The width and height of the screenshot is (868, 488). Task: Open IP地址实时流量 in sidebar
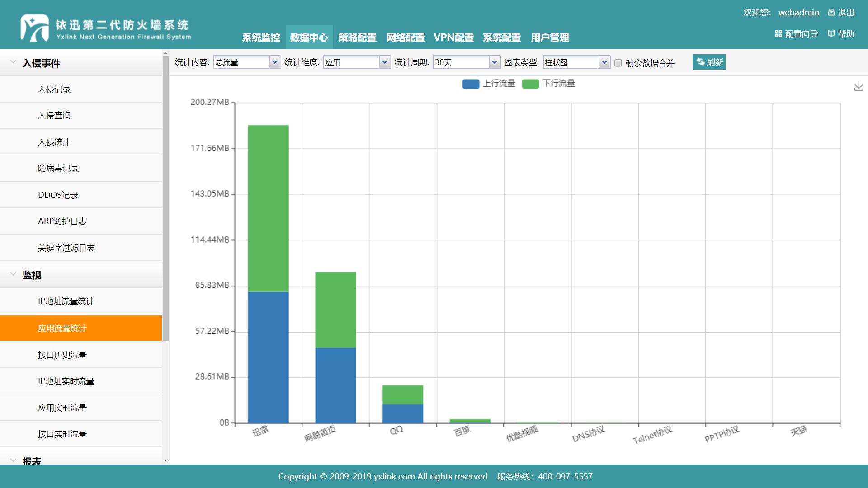tap(81, 381)
